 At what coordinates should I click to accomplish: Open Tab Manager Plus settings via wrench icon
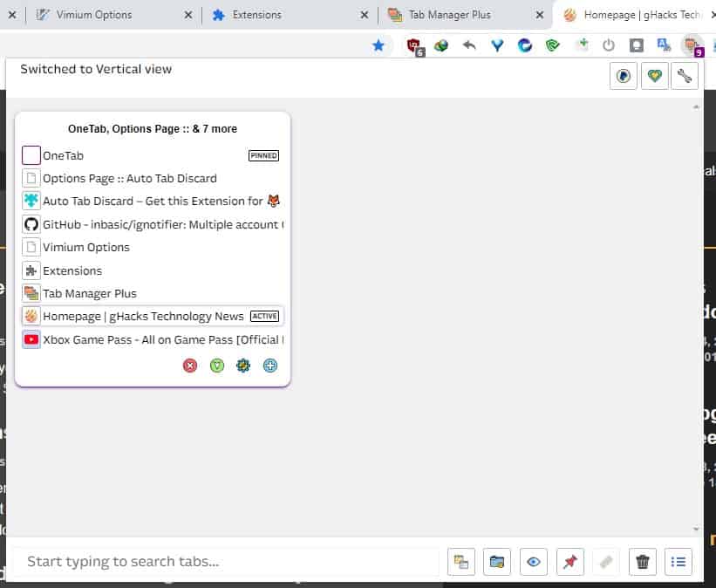685,76
